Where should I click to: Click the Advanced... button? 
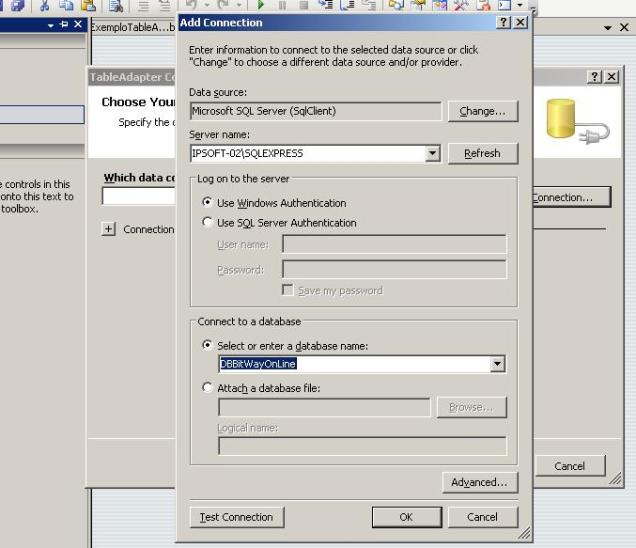[480, 482]
